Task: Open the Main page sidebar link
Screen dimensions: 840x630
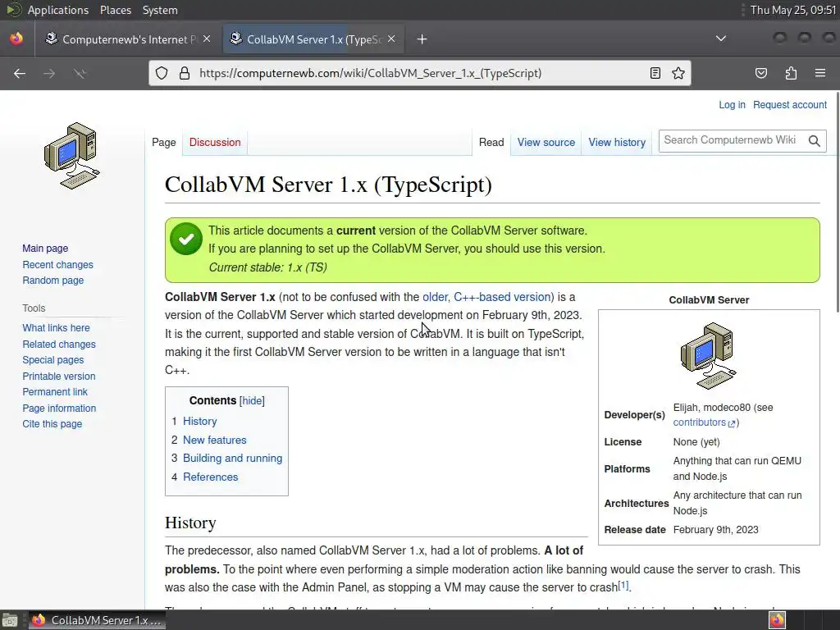Action: coord(45,249)
